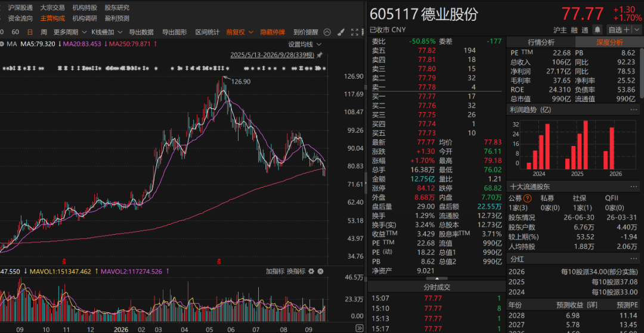Click the 区间统计 button
The height and width of the screenshot is (333, 644).
point(207,32)
